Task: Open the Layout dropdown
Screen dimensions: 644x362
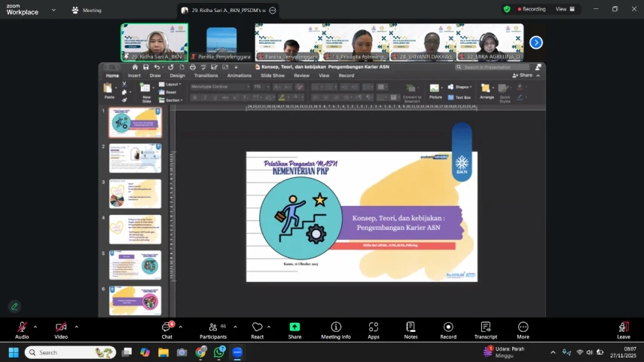Action: [170, 84]
